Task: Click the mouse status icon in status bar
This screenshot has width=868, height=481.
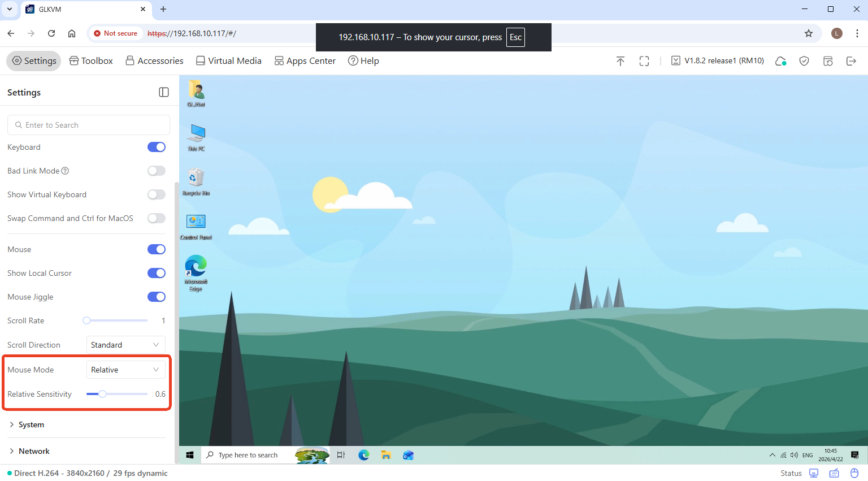Action: tap(854, 473)
